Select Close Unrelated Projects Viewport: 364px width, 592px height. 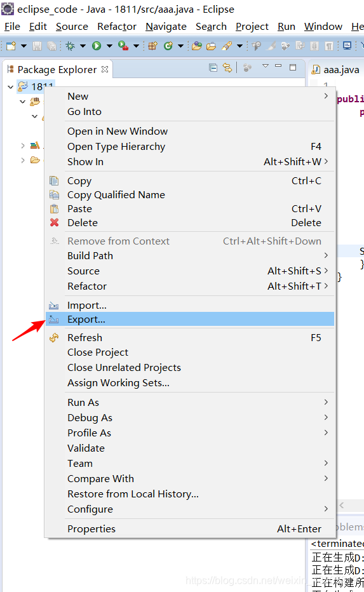[190, 367]
